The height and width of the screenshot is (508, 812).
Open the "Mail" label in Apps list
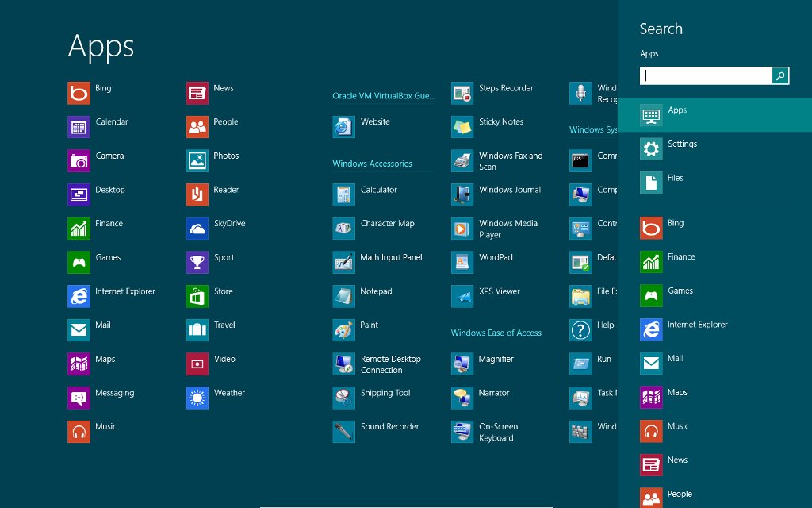pos(103,325)
